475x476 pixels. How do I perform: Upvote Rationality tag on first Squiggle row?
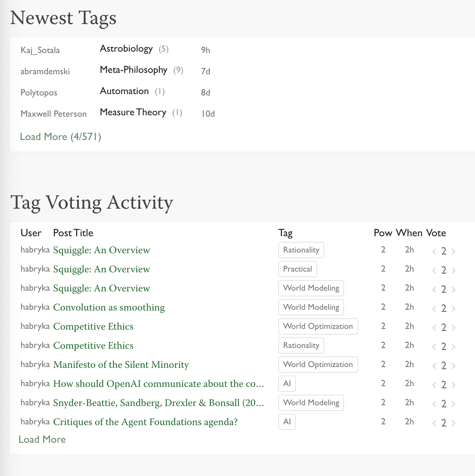[453, 251]
